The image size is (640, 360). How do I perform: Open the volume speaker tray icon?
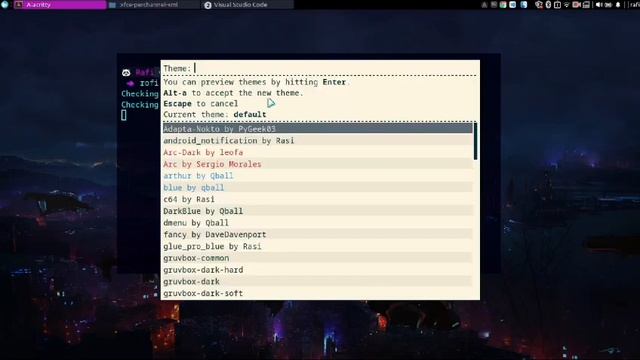[x=599, y=4]
